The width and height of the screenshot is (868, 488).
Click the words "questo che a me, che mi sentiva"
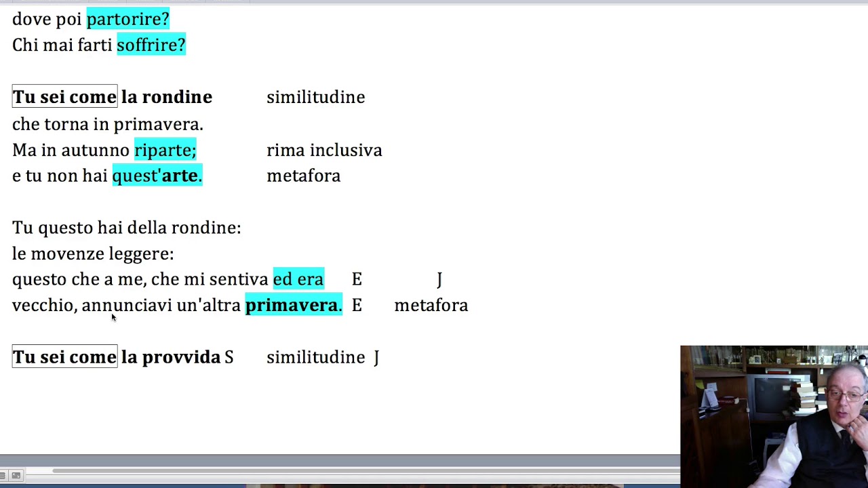[140, 279]
